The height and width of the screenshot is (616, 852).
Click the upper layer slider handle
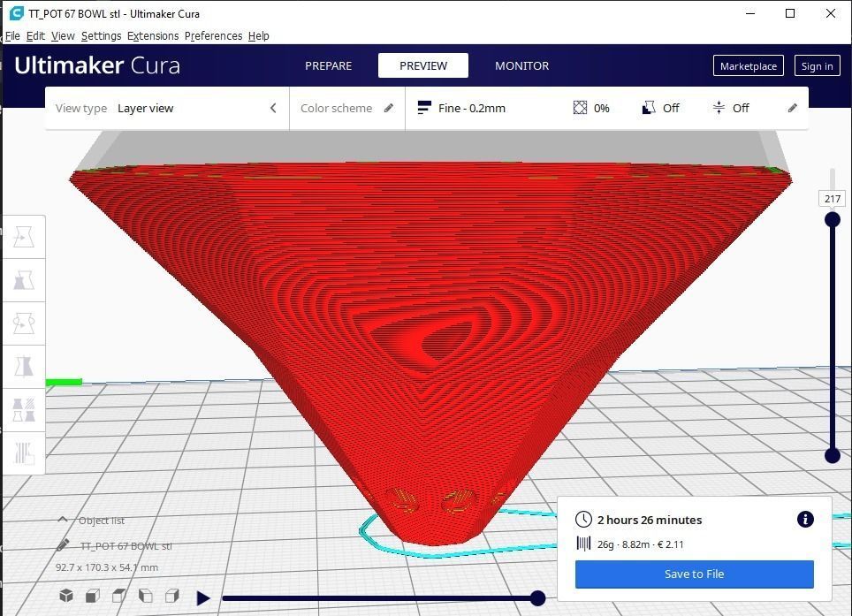click(x=832, y=219)
